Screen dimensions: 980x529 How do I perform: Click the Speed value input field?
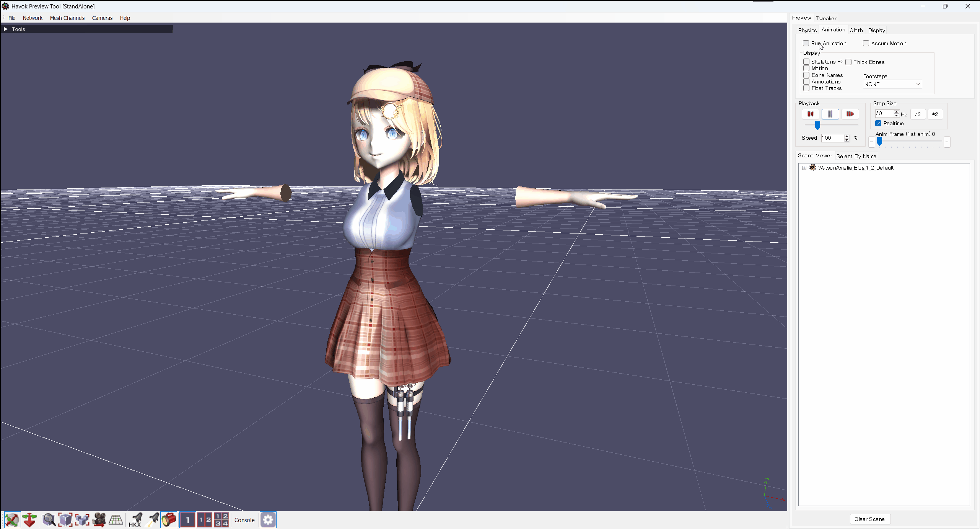tap(832, 138)
